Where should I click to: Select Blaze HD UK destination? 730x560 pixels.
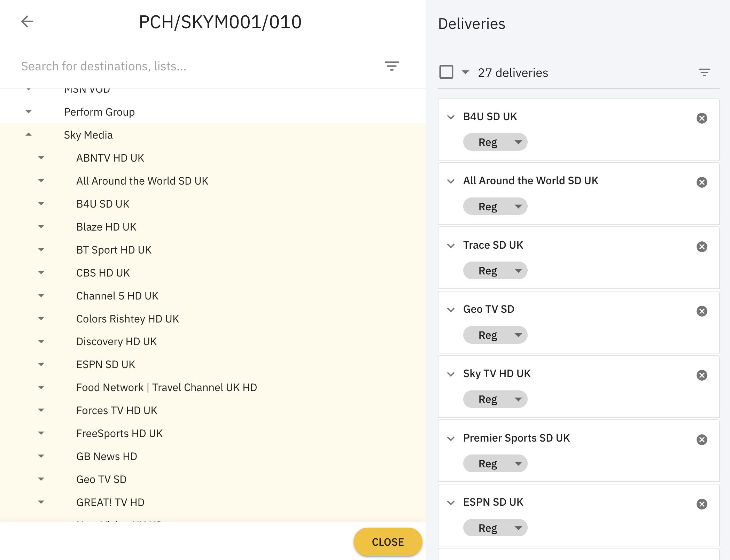tap(106, 227)
